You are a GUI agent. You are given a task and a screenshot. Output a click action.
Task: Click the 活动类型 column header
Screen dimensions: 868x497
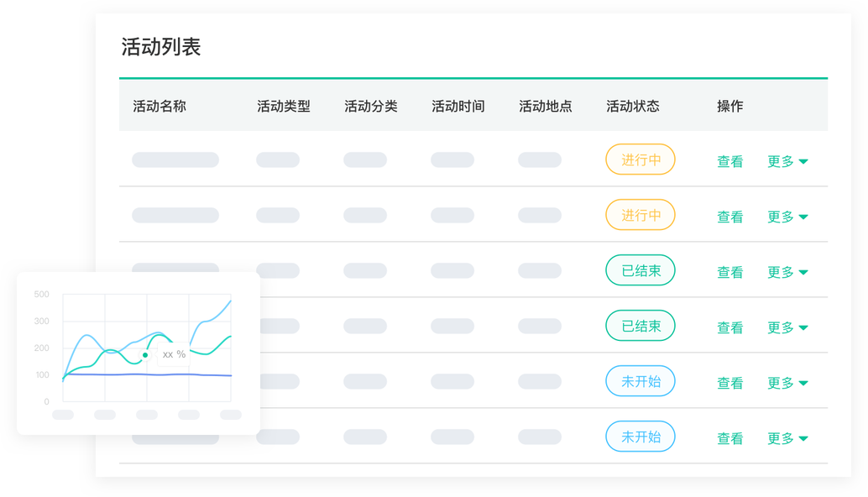[284, 106]
